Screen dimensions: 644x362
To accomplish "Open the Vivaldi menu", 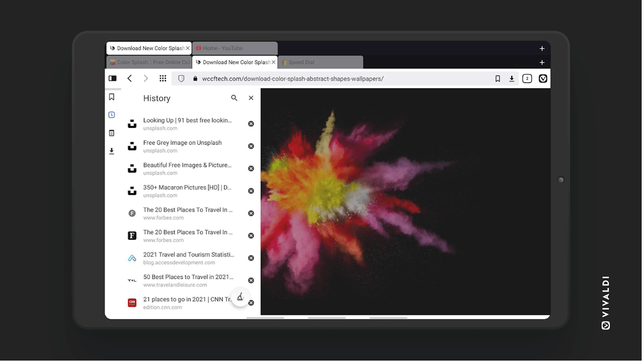I will point(543,79).
